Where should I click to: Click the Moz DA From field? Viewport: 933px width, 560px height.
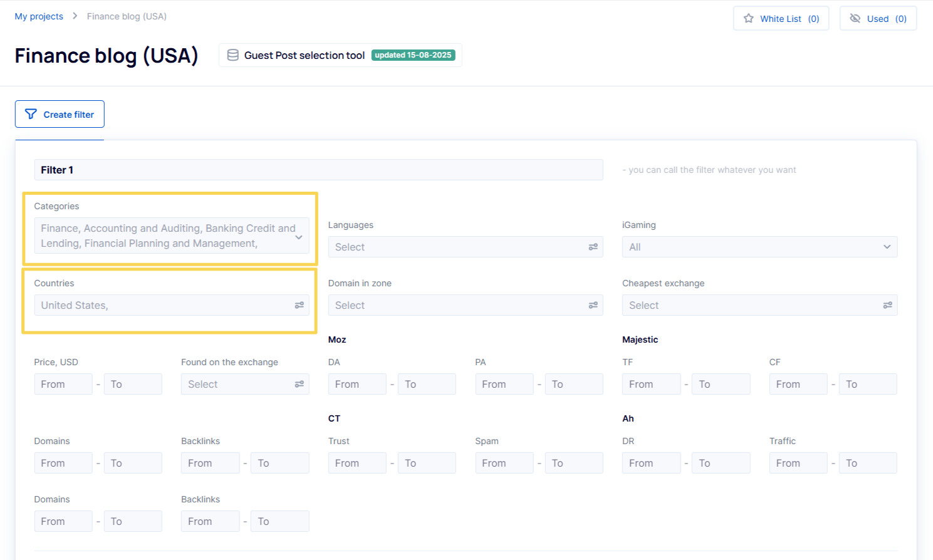pyautogui.click(x=357, y=384)
